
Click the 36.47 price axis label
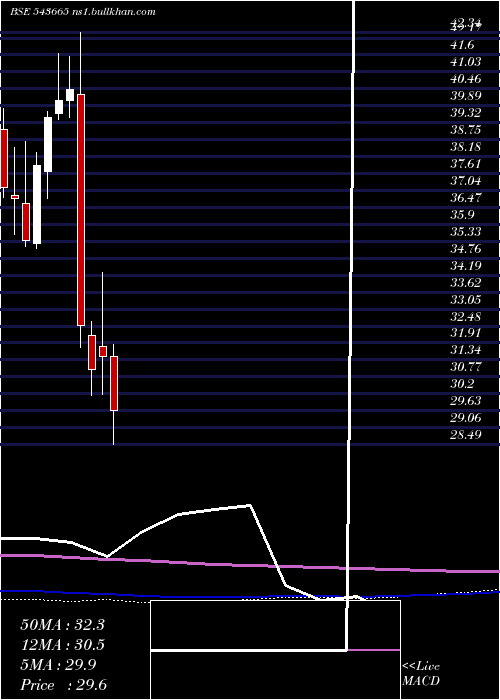tap(465, 198)
